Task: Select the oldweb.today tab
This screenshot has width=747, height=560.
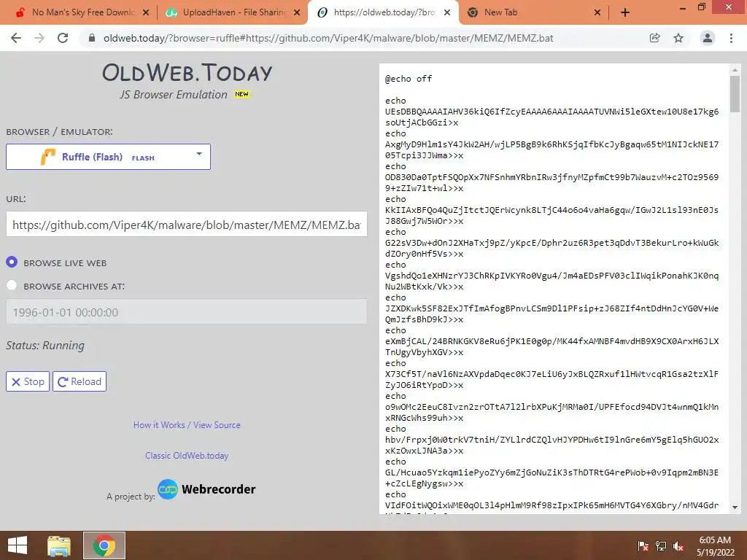Action: coord(384,13)
